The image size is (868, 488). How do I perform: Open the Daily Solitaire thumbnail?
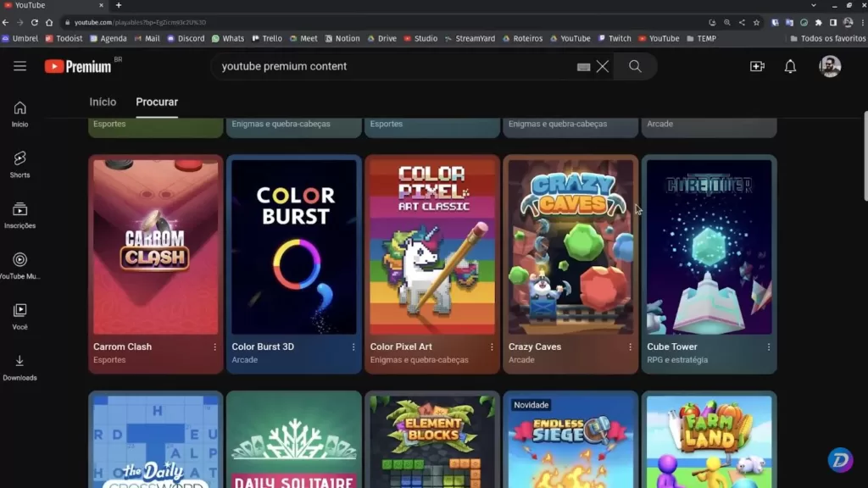coord(294,441)
